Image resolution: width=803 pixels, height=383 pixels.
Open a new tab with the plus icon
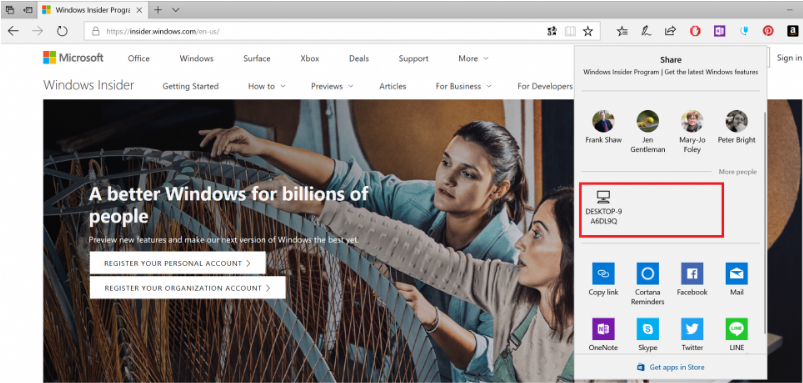tap(158, 10)
